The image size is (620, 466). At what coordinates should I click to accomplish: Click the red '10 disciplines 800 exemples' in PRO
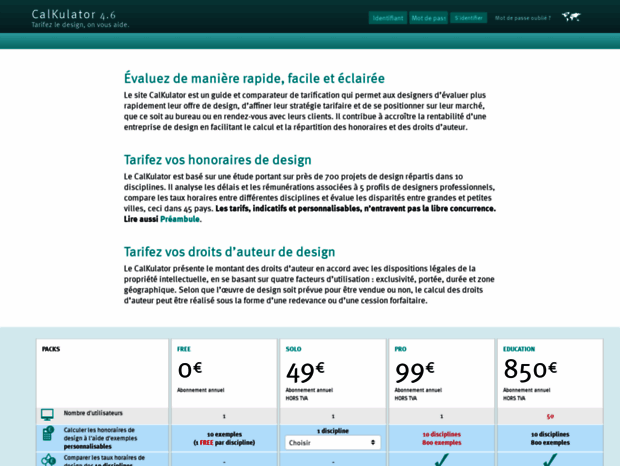tap(442, 438)
